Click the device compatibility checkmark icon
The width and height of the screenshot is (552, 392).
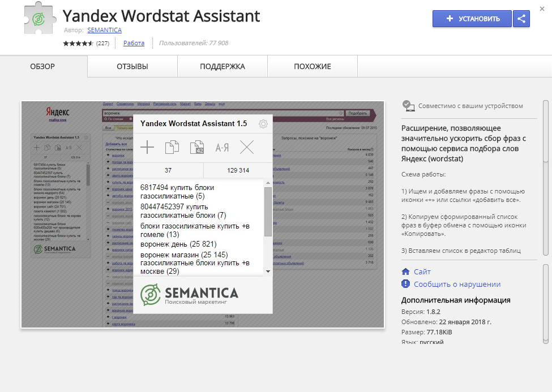[x=408, y=106]
